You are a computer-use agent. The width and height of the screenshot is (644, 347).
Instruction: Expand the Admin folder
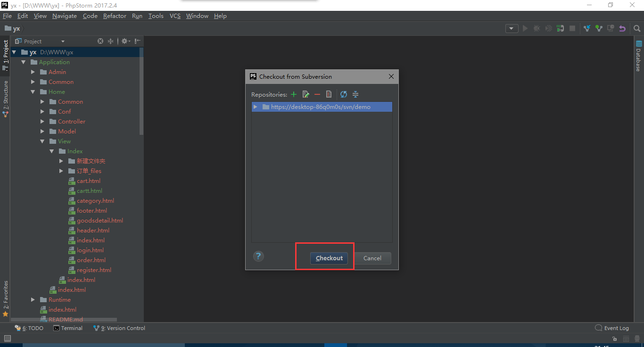[x=33, y=72]
